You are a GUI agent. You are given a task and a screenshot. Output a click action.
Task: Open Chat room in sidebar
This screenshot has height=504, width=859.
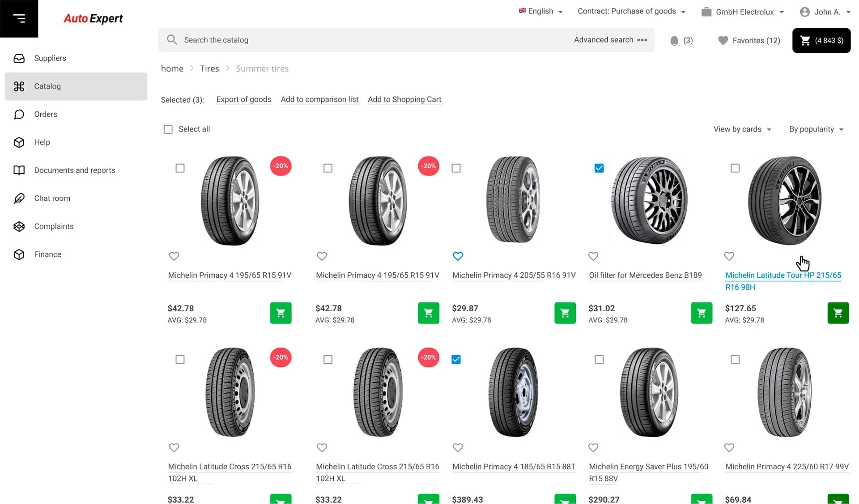(x=76, y=199)
